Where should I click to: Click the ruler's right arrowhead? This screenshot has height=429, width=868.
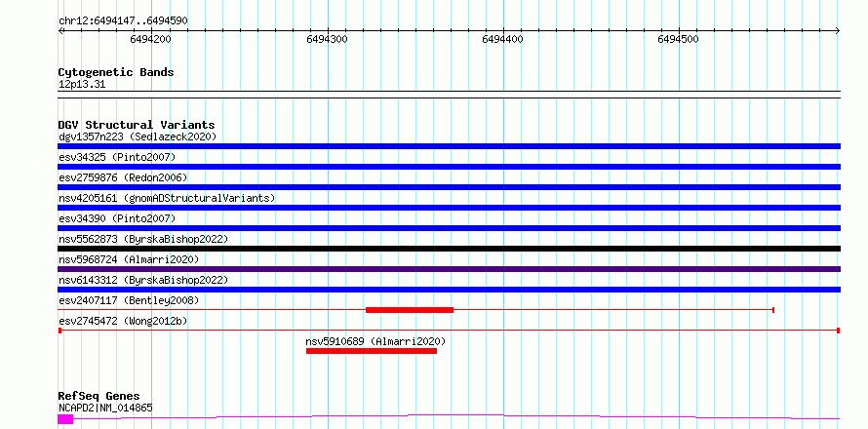click(838, 31)
